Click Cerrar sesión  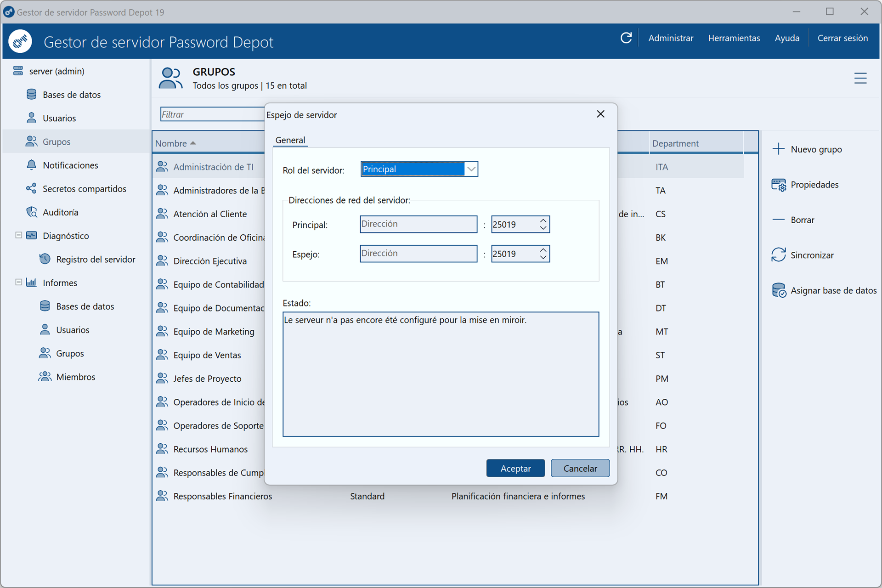click(x=842, y=38)
